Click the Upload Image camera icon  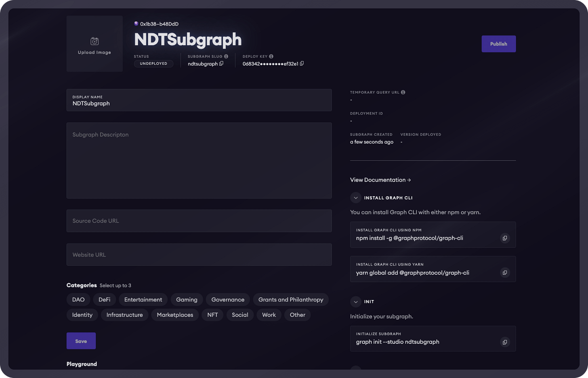[94, 41]
